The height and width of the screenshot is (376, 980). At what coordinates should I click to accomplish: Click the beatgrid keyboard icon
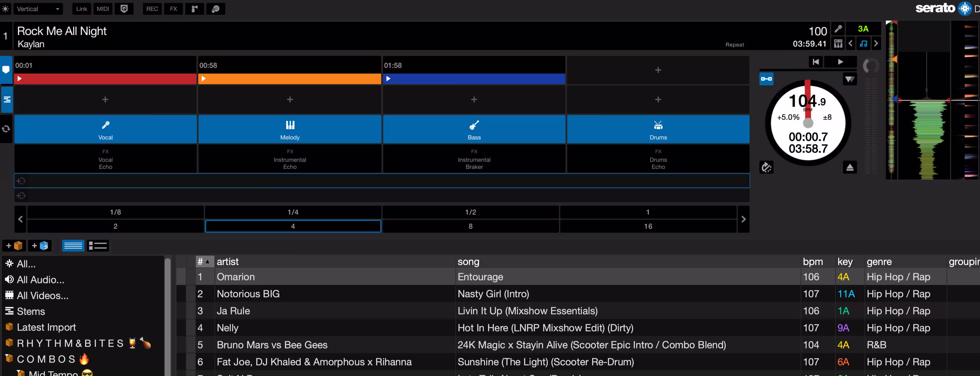click(838, 44)
